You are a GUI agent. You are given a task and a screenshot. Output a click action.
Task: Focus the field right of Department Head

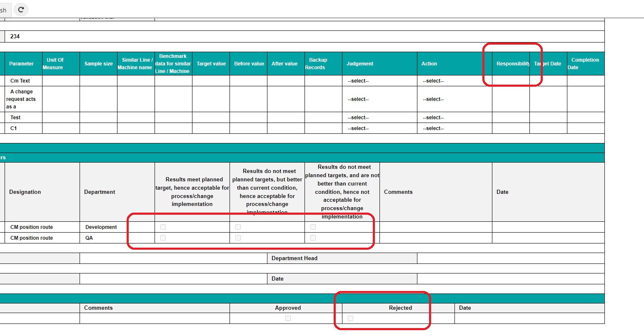(x=511, y=258)
